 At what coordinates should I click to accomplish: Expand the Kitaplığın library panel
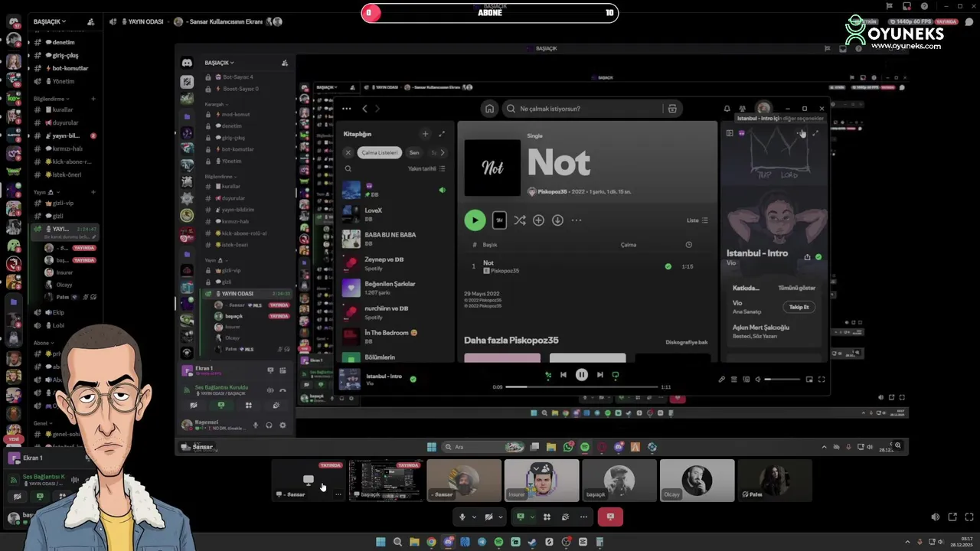441,134
